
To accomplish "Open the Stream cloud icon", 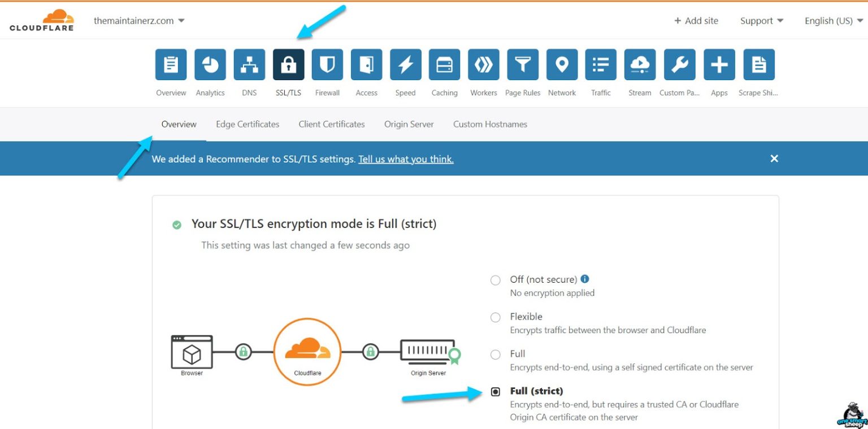I will click(640, 65).
